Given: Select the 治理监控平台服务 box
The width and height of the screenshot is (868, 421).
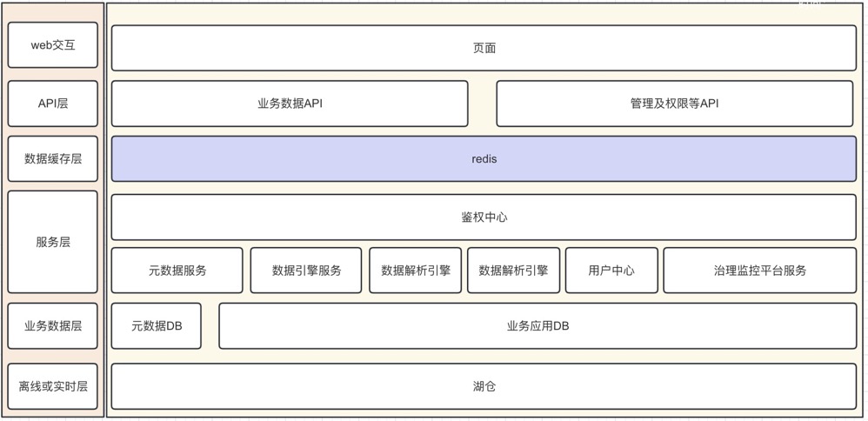Looking at the screenshot, I should click(x=759, y=271).
